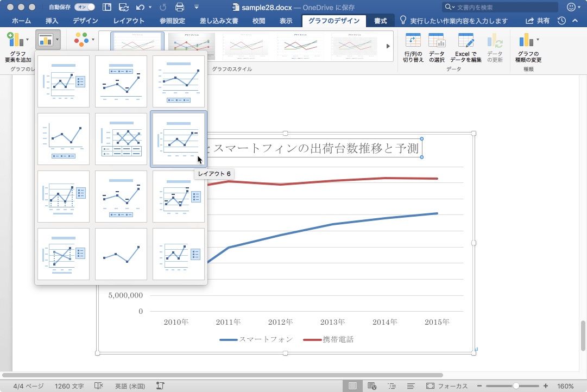Select the first chart style thumbnail
587x392 pixels.
click(137, 41)
